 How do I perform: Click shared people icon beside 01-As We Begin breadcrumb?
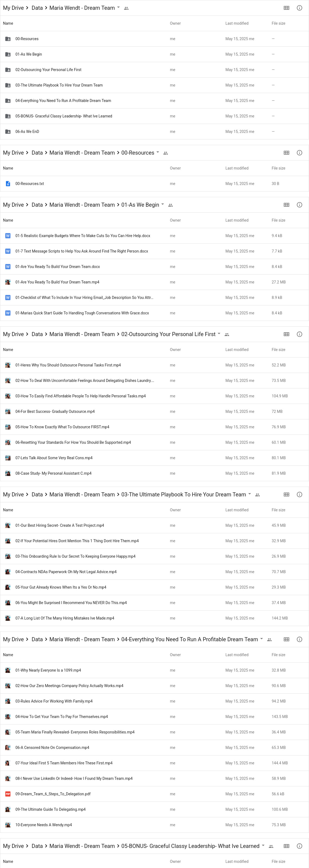coord(170,205)
